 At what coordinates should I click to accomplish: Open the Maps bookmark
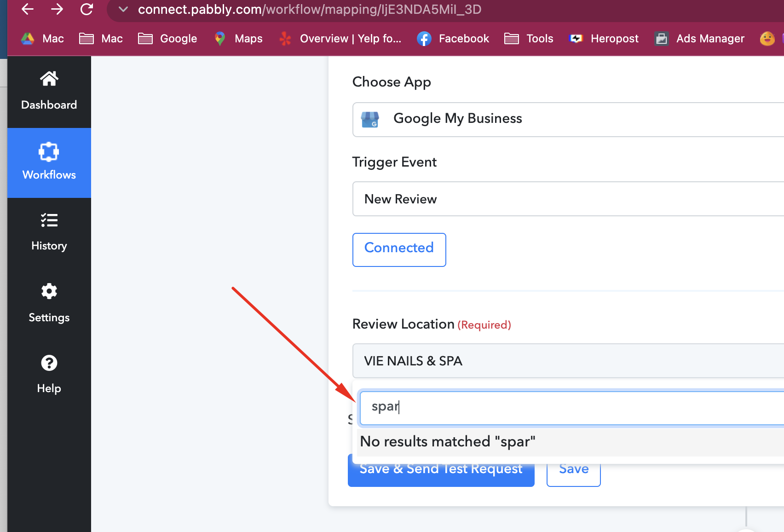coord(238,39)
